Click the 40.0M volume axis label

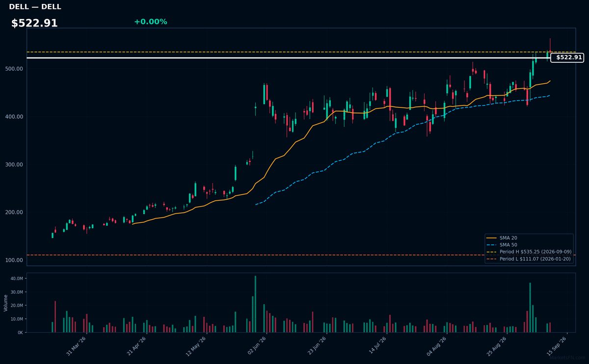coord(17,279)
